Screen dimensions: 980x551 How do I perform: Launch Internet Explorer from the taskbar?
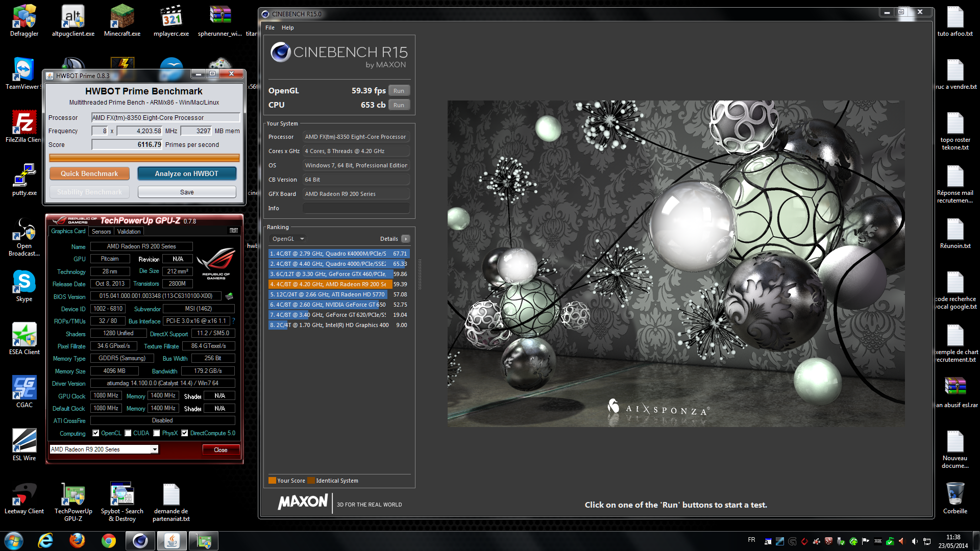(45, 541)
